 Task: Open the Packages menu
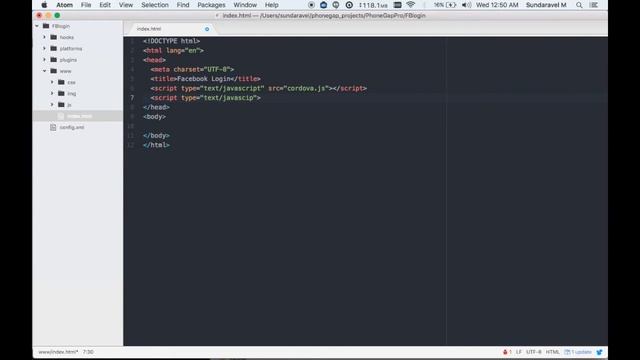pos(211,5)
